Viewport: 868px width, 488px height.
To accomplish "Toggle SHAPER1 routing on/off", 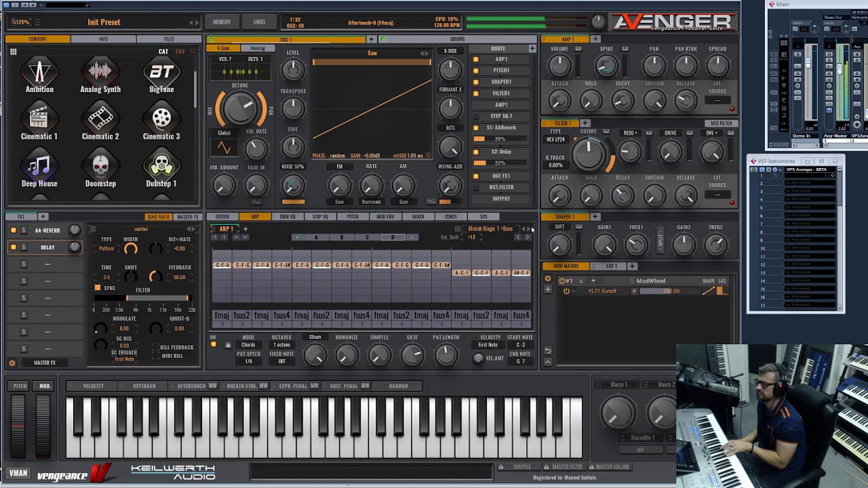I will pyautogui.click(x=476, y=82).
